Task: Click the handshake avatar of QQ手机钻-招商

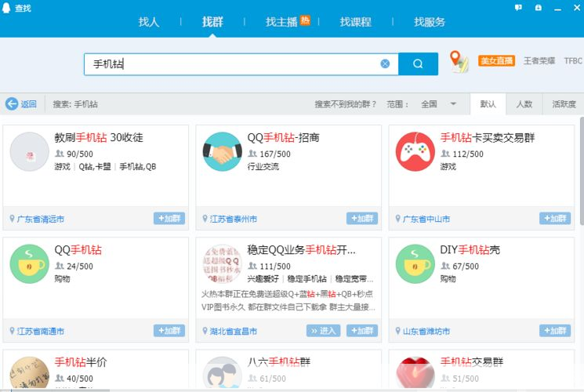Action: click(222, 152)
